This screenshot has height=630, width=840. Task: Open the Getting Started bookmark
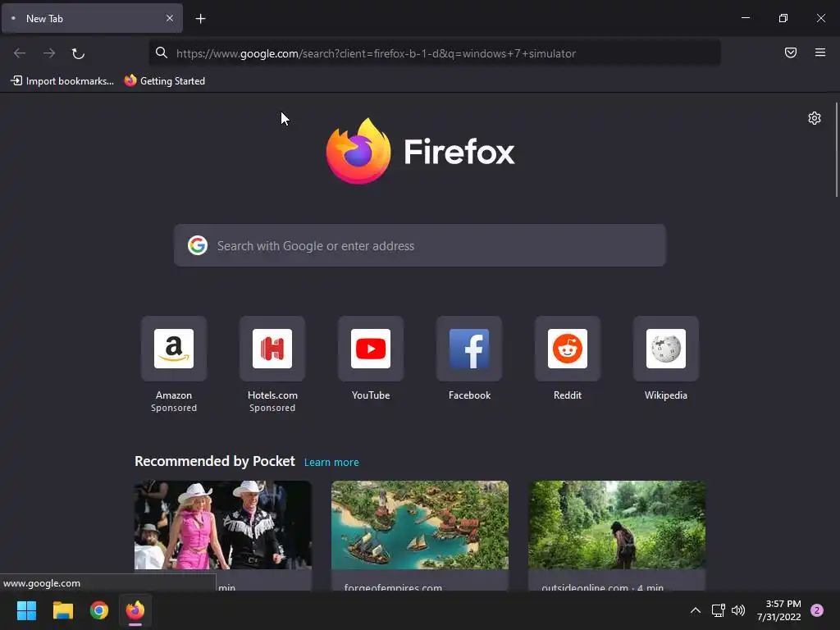tap(164, 81)
